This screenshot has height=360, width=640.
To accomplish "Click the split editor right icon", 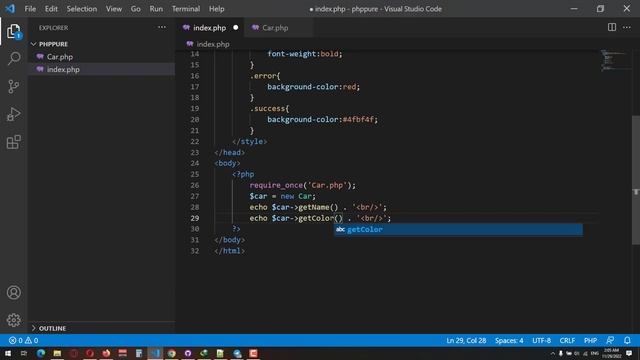I will tap(611, 27).
